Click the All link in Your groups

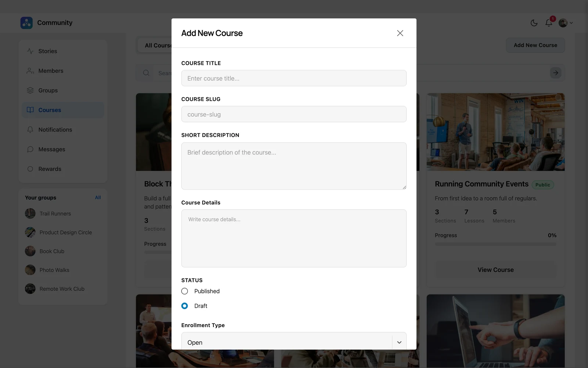click(98, 198)
